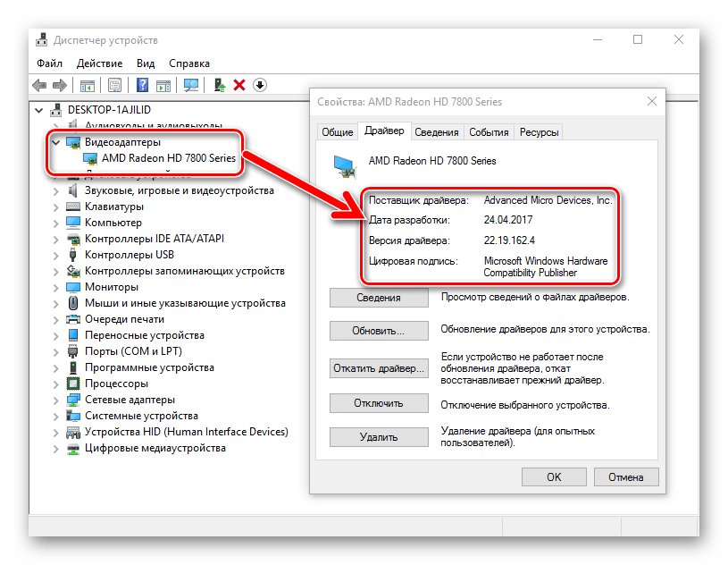728x565 pixels.
Task: Click the Update driver toolbar icon
Action: click(x=219, y=85)
